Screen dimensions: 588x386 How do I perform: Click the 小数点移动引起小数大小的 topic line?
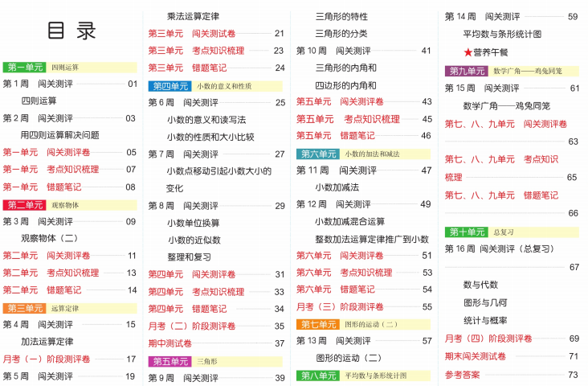(218, 170)
